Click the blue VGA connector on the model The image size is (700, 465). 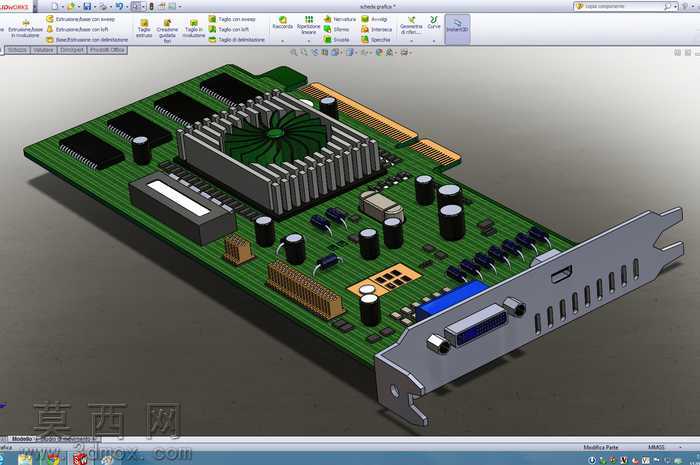pyautogui.click(x=451, y=299)
